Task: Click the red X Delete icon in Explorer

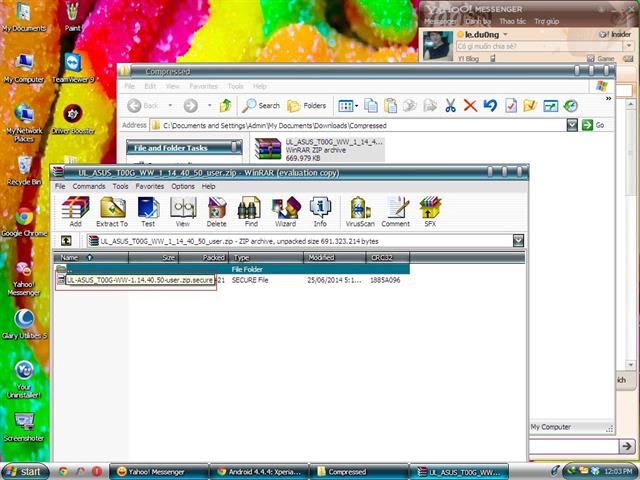Action: tap(470, 106)
